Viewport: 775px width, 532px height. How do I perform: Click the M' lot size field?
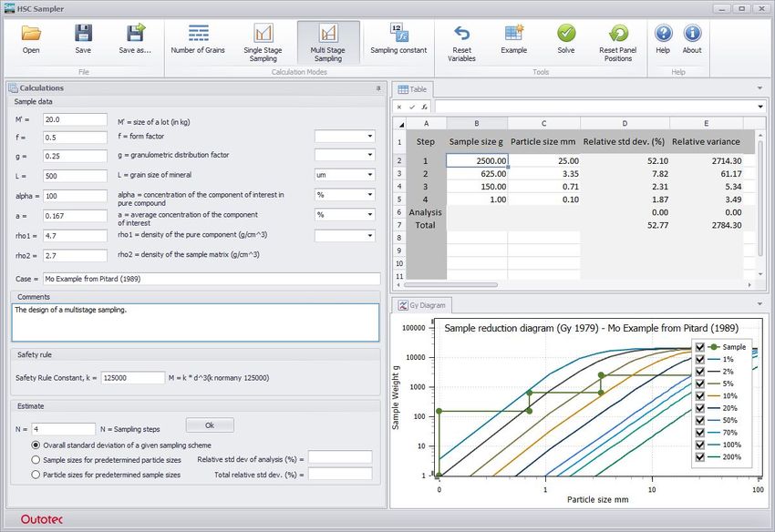tap(75, 119)
